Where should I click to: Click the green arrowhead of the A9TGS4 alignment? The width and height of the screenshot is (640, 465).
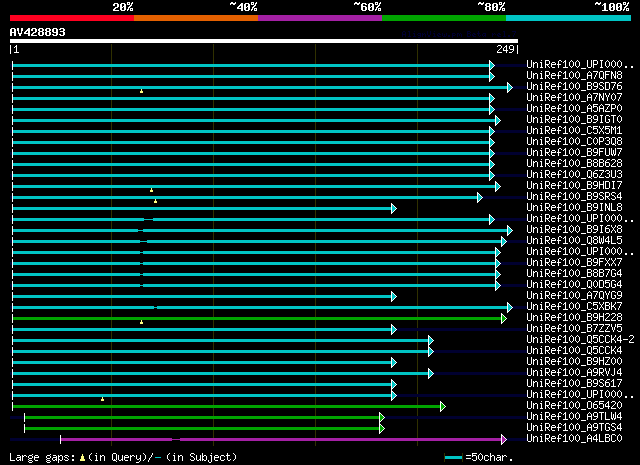tap(382, 429)
